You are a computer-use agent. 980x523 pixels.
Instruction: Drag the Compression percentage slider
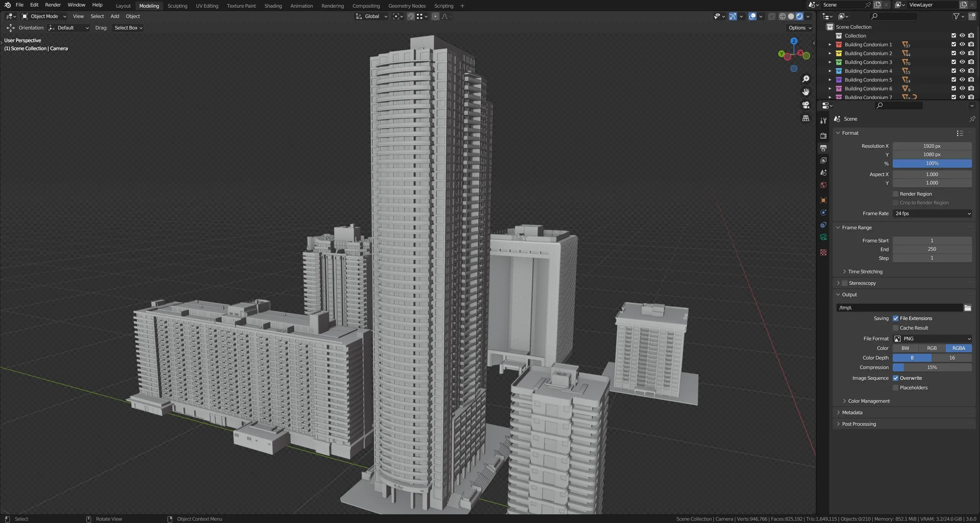[931, 368]
